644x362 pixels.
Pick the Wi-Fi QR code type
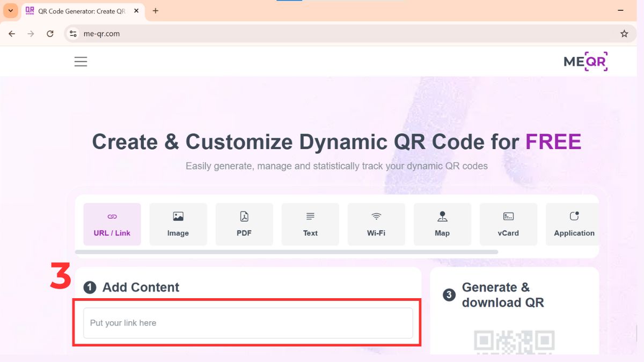376,224
